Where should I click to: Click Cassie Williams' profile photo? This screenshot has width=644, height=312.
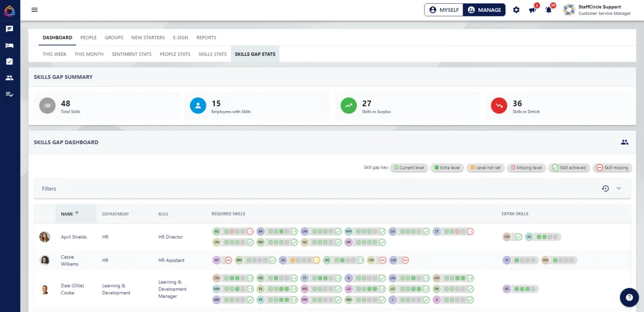click(x=45, y=260)
